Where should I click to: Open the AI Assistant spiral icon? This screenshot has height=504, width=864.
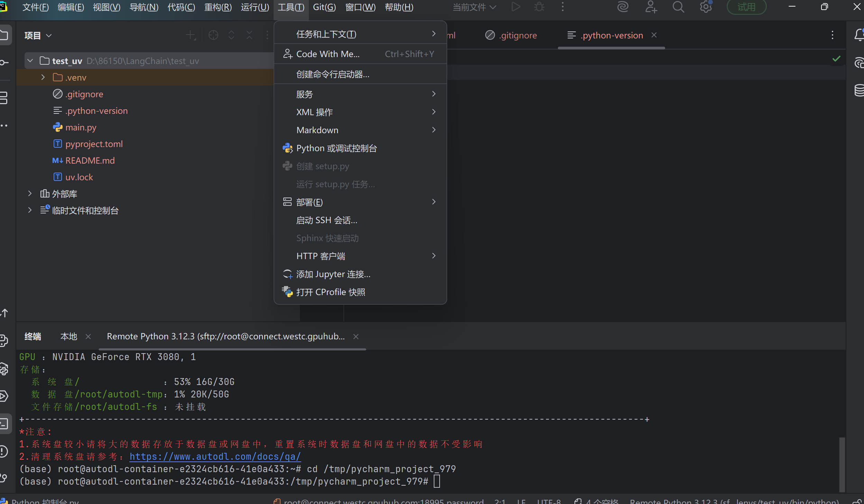(623, 7)
